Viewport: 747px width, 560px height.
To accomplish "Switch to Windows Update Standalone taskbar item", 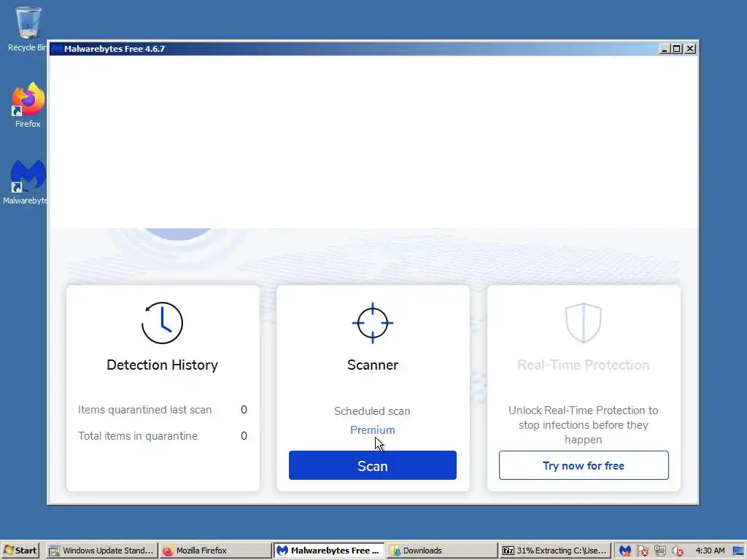I will click(x=102, y=551).
